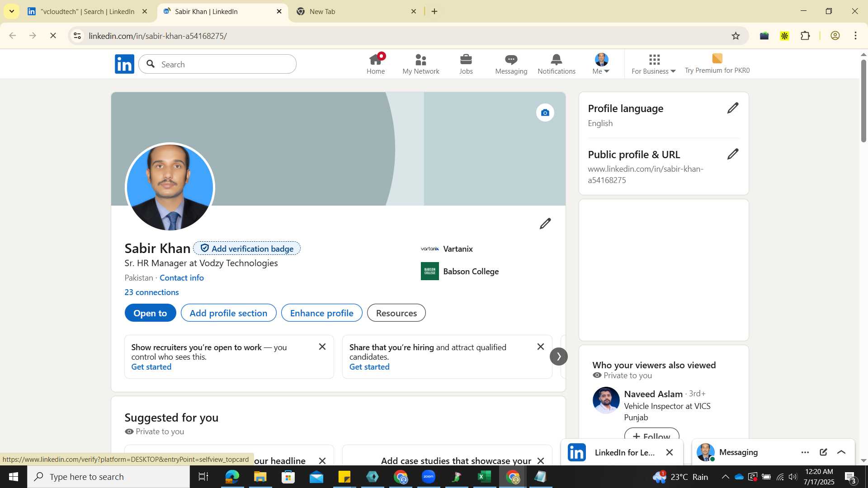Edit Profile language pencil
This screenshot has height=488, width=868.
733,108
